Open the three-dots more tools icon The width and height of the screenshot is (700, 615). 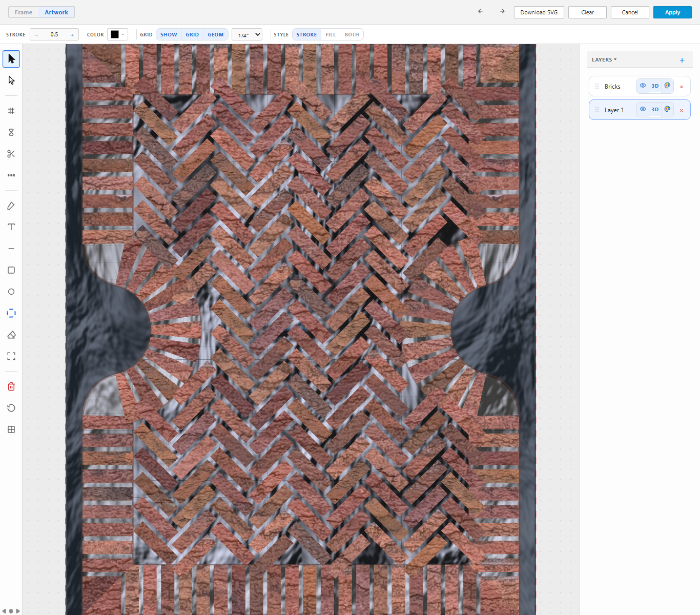[11, 175]
